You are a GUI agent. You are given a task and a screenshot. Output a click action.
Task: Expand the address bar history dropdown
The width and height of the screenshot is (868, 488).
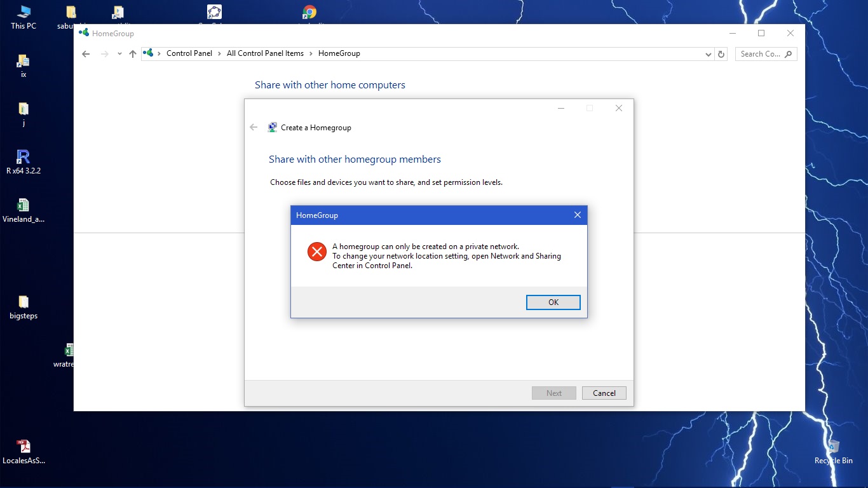(x=708, y=54)
